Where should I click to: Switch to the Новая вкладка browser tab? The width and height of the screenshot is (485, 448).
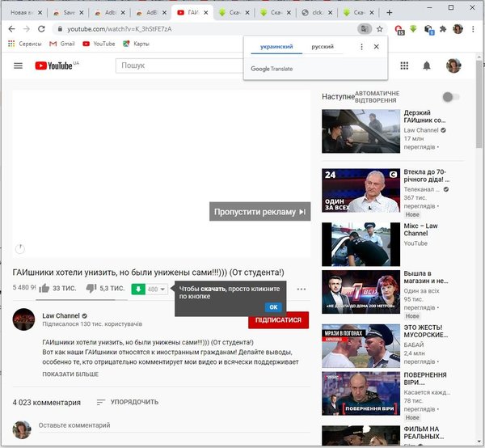(x=22, y=13)
